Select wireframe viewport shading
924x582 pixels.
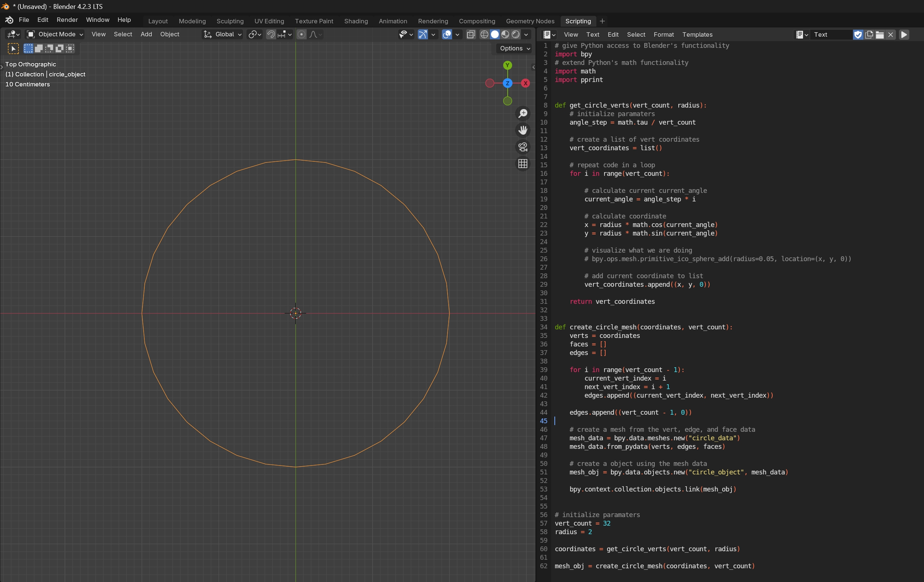484,34
